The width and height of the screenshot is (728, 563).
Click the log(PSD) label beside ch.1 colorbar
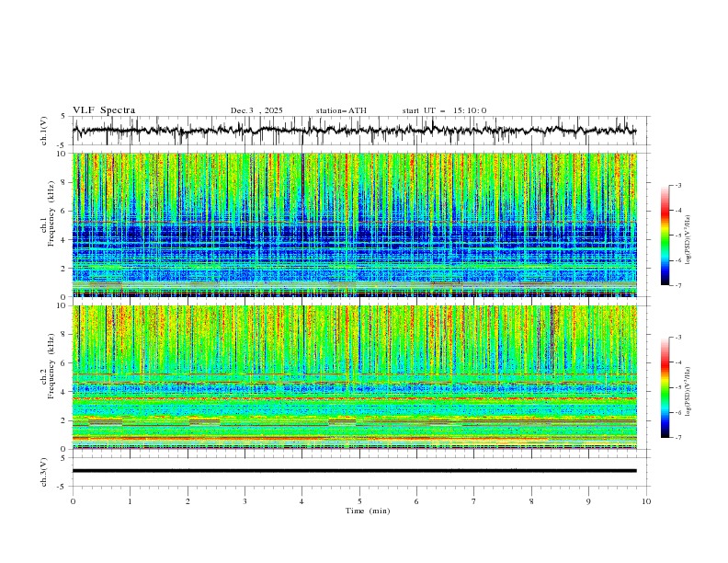(688, 240)
